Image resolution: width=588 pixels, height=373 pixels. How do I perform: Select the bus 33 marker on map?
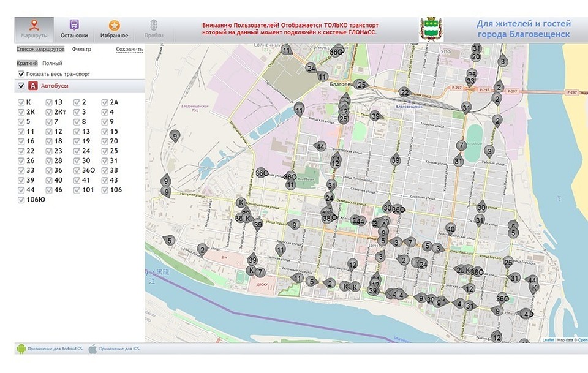click(x=470, y=81)
